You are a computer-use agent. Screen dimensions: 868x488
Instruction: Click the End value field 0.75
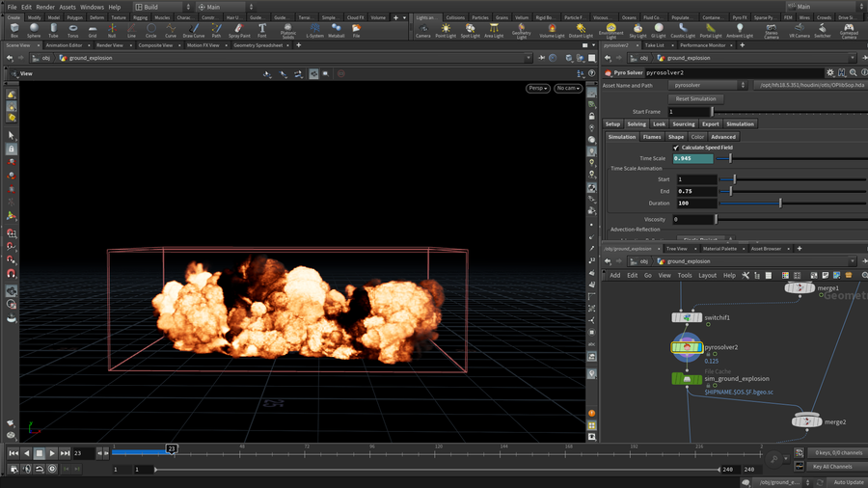tap(696, 191)
